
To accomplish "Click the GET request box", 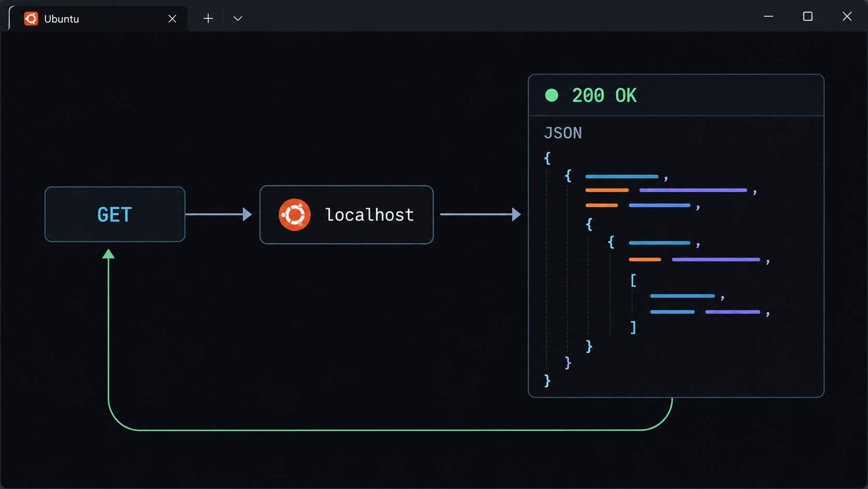I will point(115,214).
